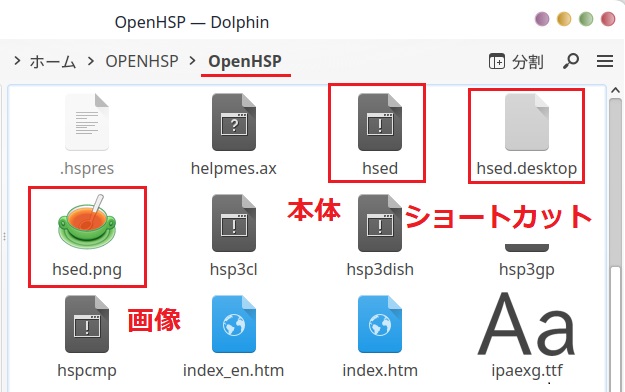Select the hsed executable icon
The width and height of the screenshot is (625, 392).
(x=380, y=122)
